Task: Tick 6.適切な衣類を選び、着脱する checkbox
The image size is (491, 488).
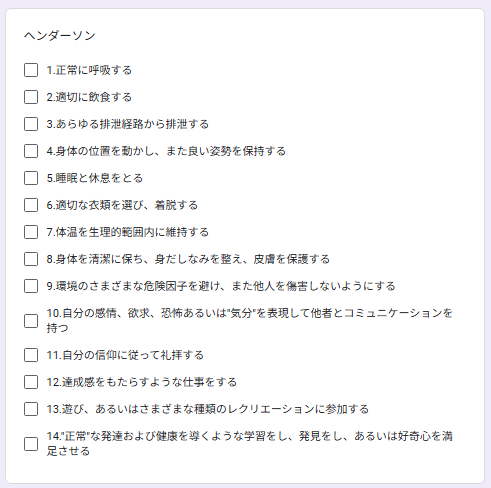Action: pyautogui.click(x=31, y=205)
